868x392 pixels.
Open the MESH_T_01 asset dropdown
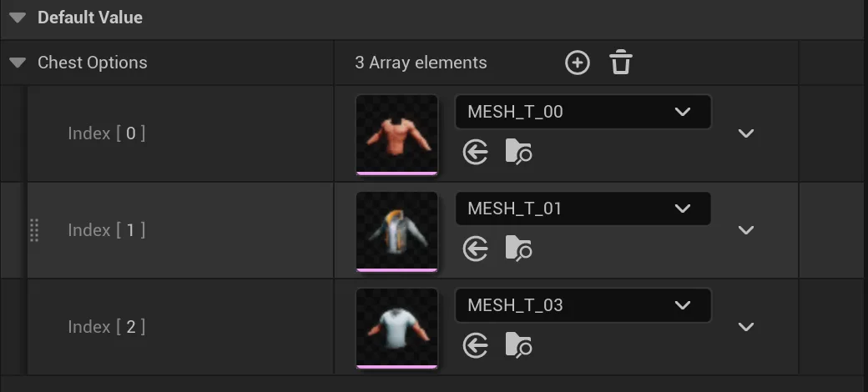(x=583, y=209)
